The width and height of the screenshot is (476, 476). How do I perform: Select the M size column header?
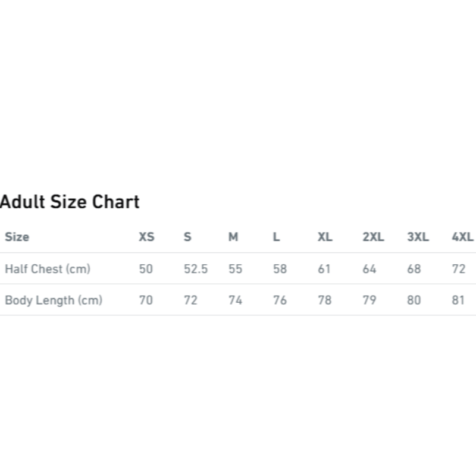pos(233,237)
